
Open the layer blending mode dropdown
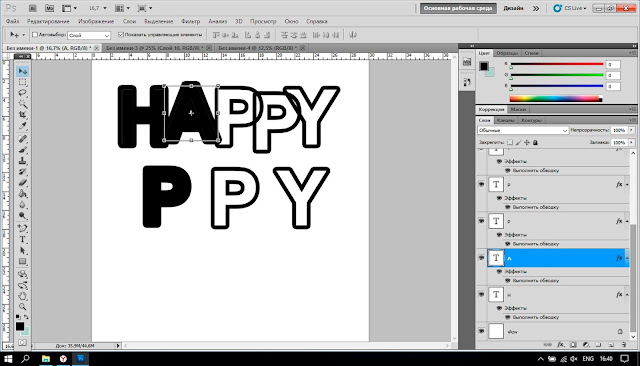pyautogui.click(x=523, y=130)
